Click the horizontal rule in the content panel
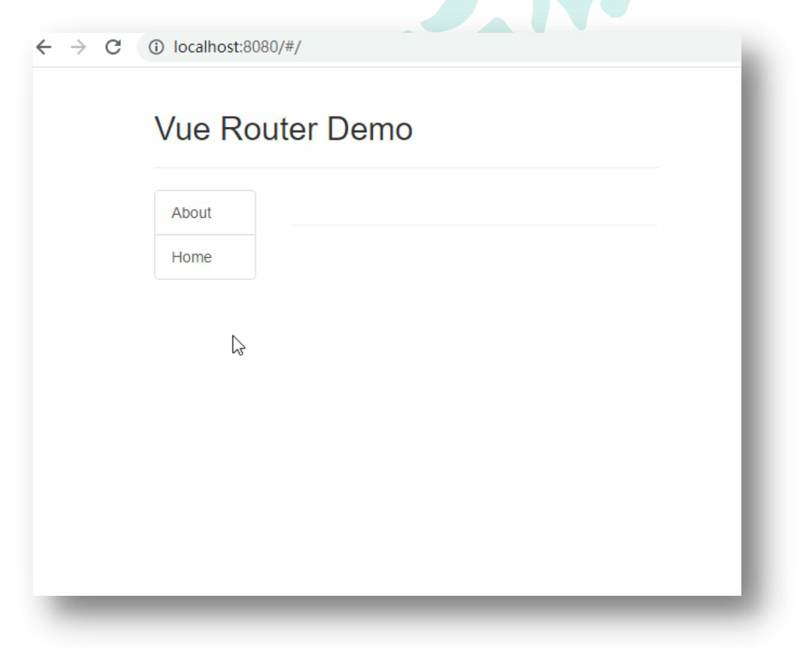Viewport: 812px width, 667px height. pyautogui.click(x=473, y=225)
